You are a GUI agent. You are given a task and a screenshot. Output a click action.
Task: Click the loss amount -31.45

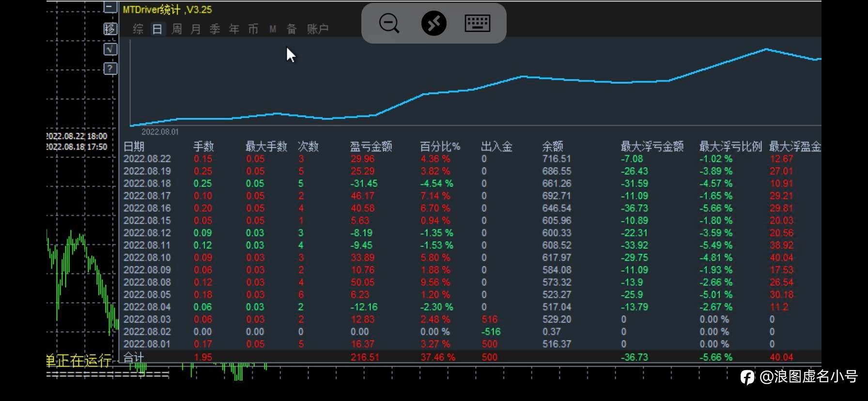(364, 184)
